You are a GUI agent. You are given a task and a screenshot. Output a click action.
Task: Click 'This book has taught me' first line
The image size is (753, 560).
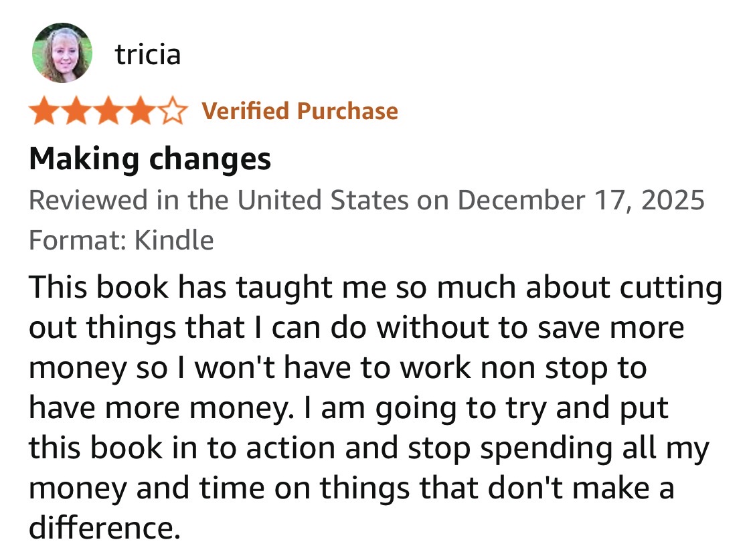pos(375,288)
